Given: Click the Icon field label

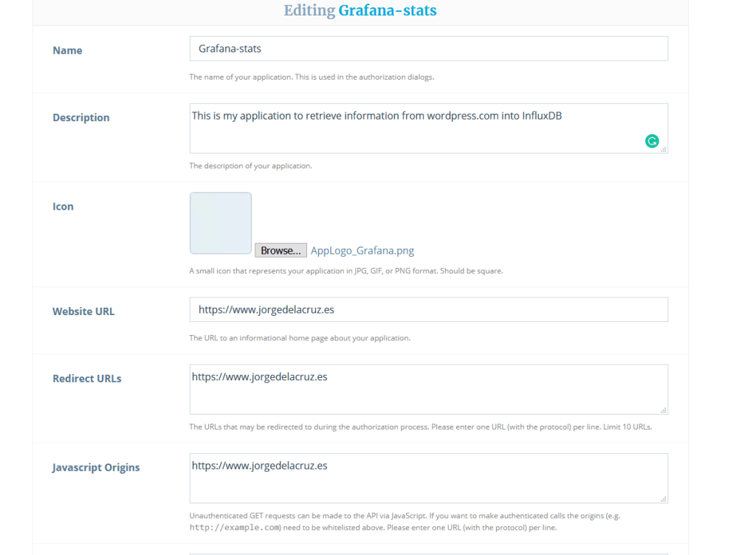Looking at the screenshot, I should [63, 206].
